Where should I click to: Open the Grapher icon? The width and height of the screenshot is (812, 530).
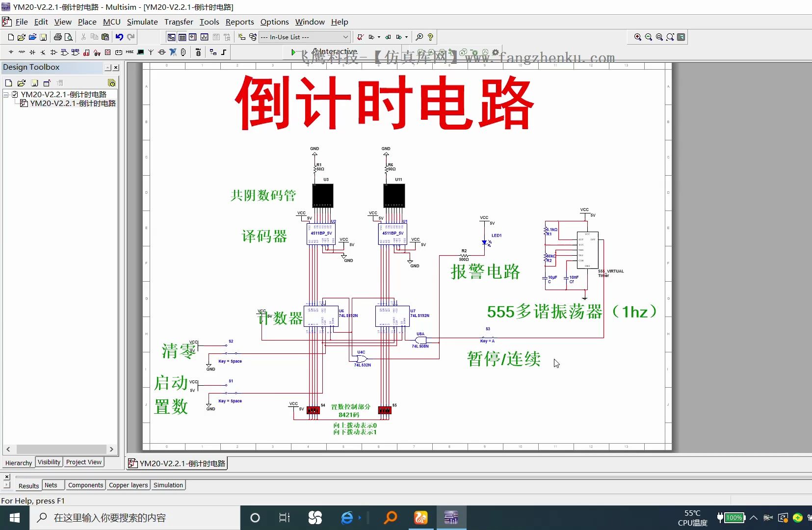pyautogui.click(x=204, y=37)
